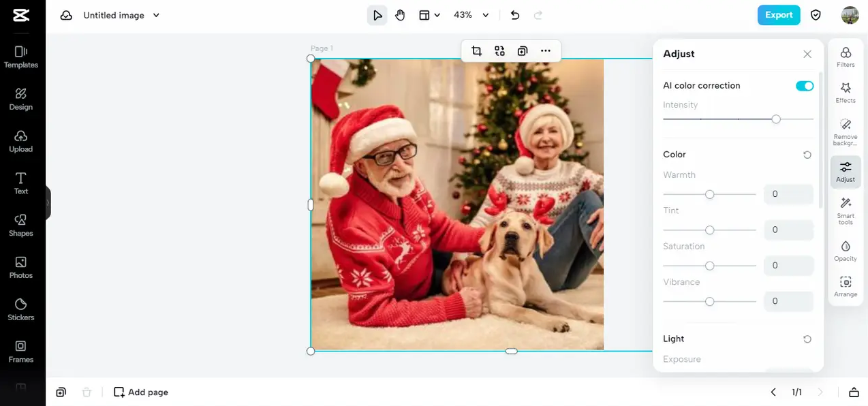Screen dimensions: 868x406
Task: Open Smart tools
Action: click(x=846, y=211)
